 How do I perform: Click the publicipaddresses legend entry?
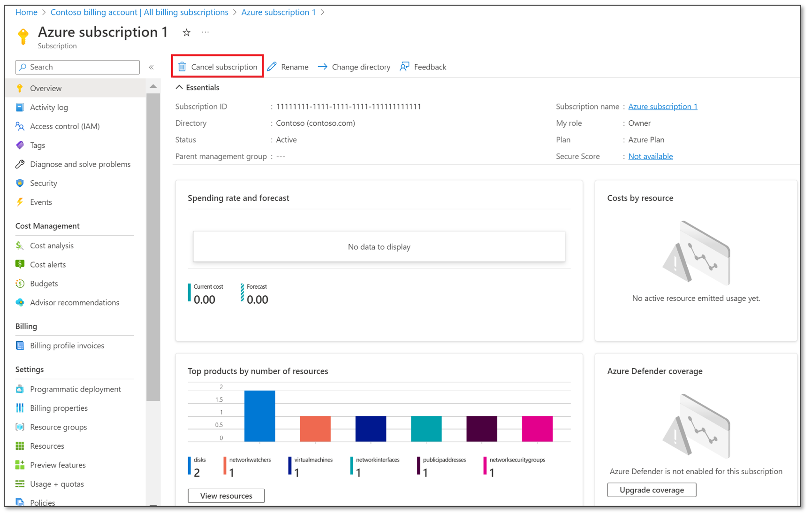pos(442,467)
